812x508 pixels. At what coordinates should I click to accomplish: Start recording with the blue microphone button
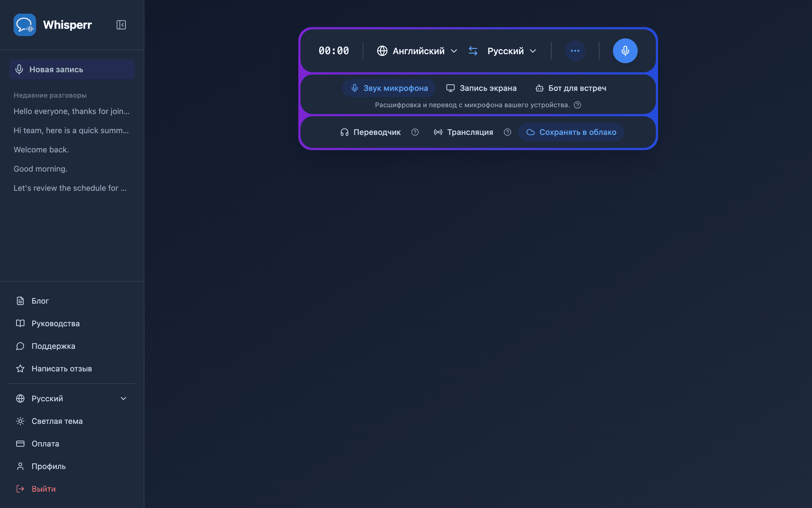[x=625, y=51]
